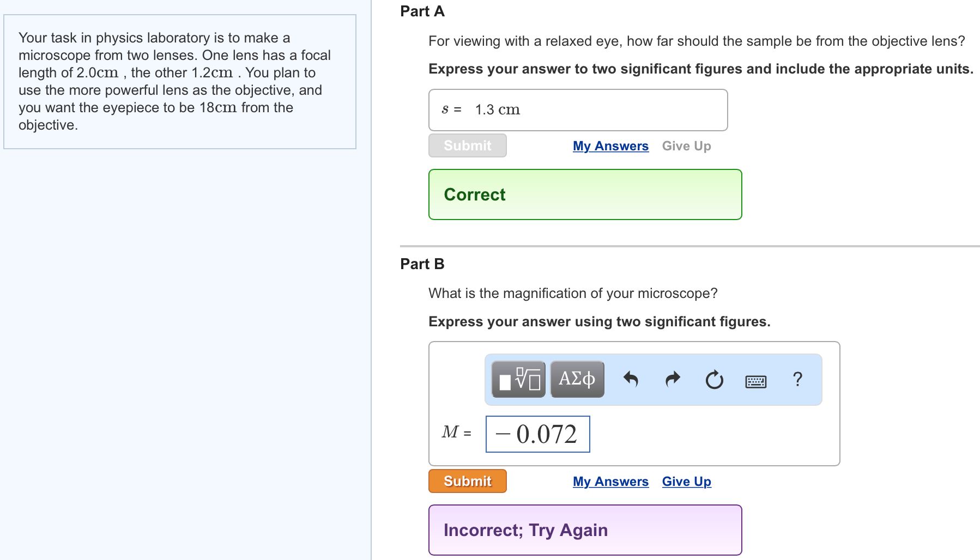Select the -0.072 value for editing

tap(537, 434)
